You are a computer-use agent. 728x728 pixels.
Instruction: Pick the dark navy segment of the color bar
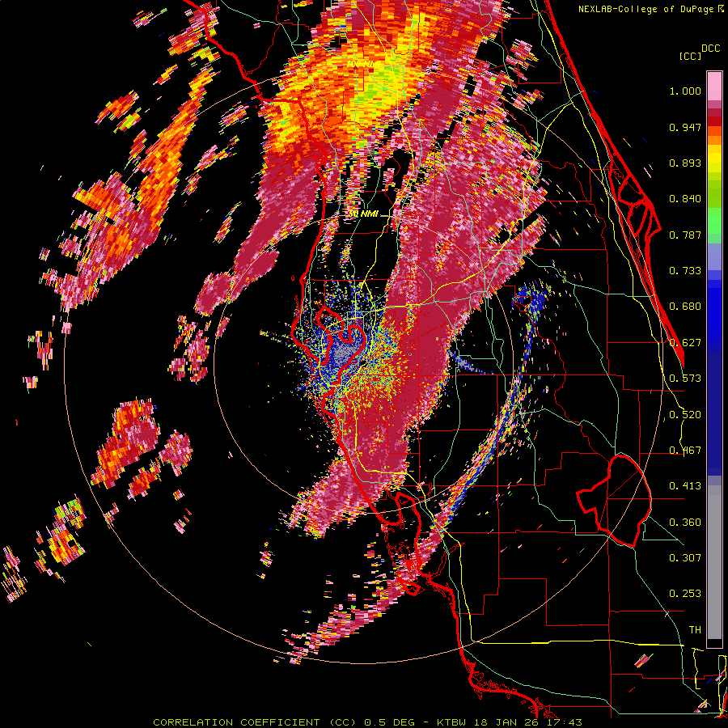click(714, 413)
